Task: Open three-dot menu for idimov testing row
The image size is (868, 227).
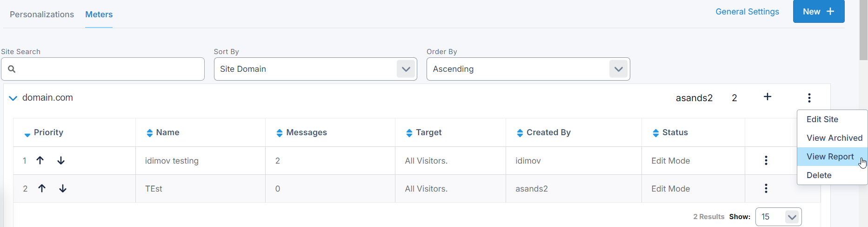Action: [766, 160]
